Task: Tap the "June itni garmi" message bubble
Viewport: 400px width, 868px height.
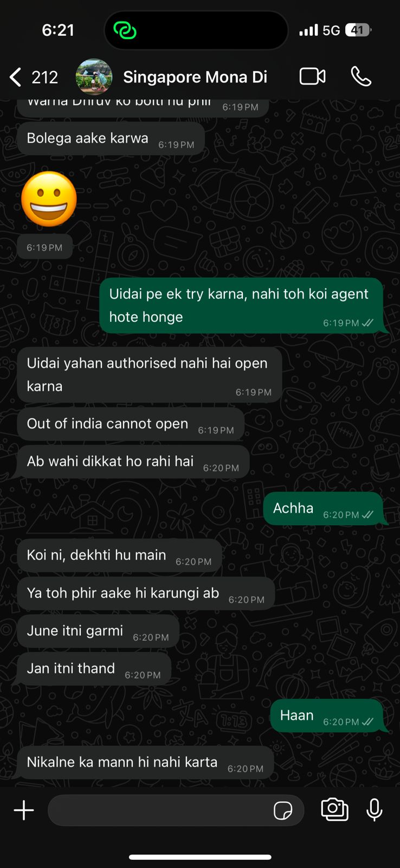Action: point(98,631)
